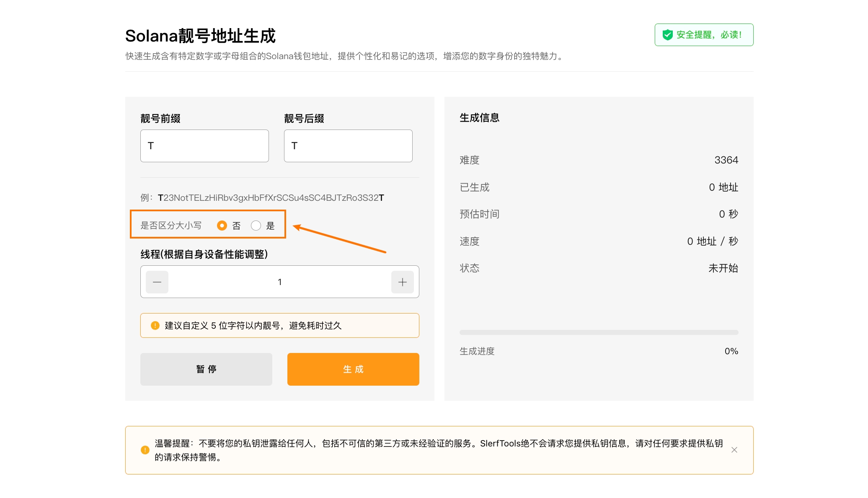This screenshot has width=868, height=498.
Task: Click the Solana靓号地址生成 page title
Action: 200,36
